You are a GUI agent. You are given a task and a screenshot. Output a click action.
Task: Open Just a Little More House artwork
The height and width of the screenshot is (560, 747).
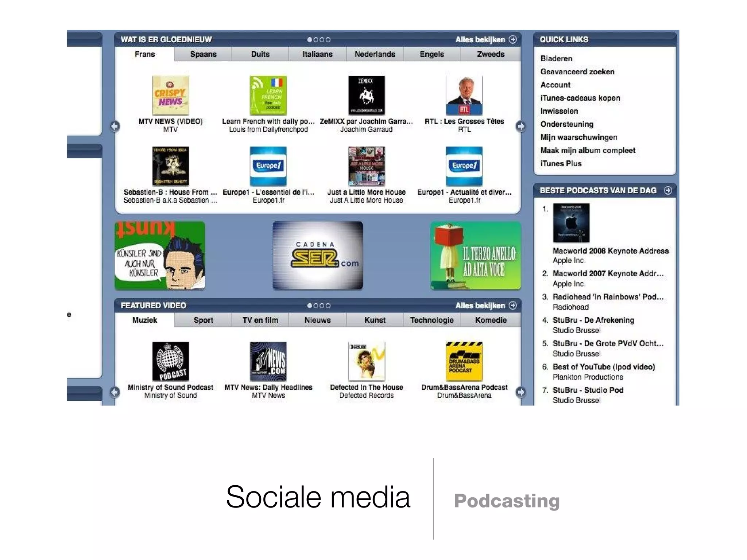(x=366, y=166)
